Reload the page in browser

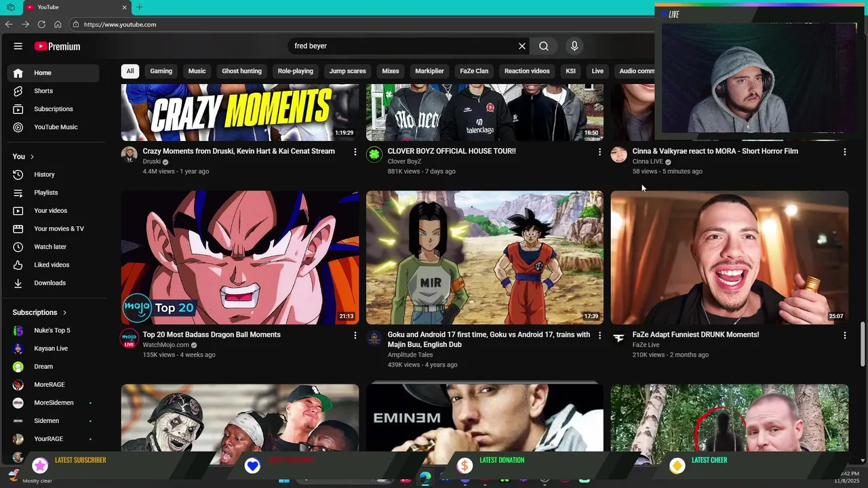tap(41, 24)
